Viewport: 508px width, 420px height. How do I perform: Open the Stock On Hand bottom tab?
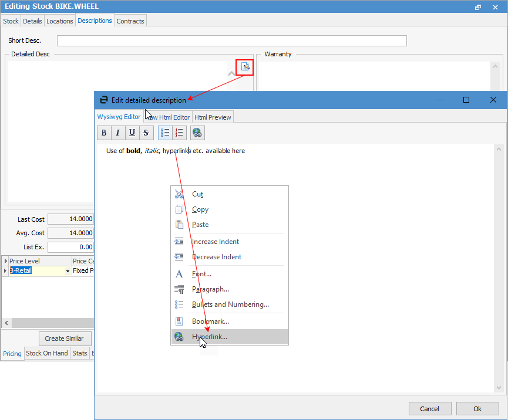pyautogui.click(x=47, y=353)
